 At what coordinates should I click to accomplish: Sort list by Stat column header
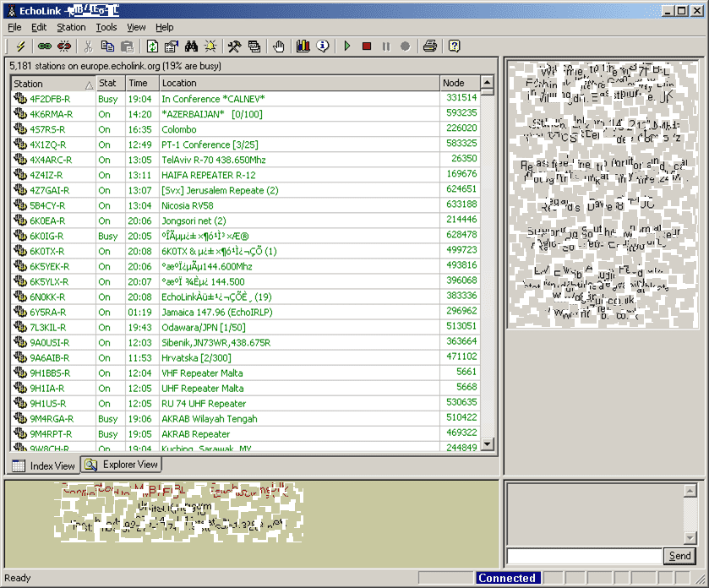pyautogui.click(x=111, y=83)
